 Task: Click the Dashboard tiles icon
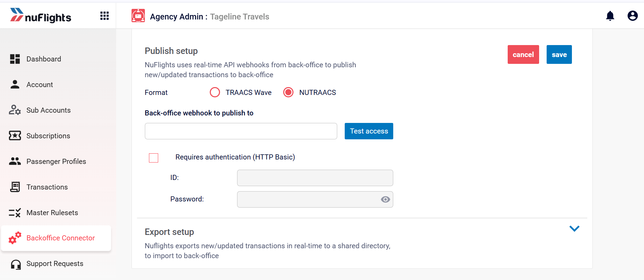(15, 59)
